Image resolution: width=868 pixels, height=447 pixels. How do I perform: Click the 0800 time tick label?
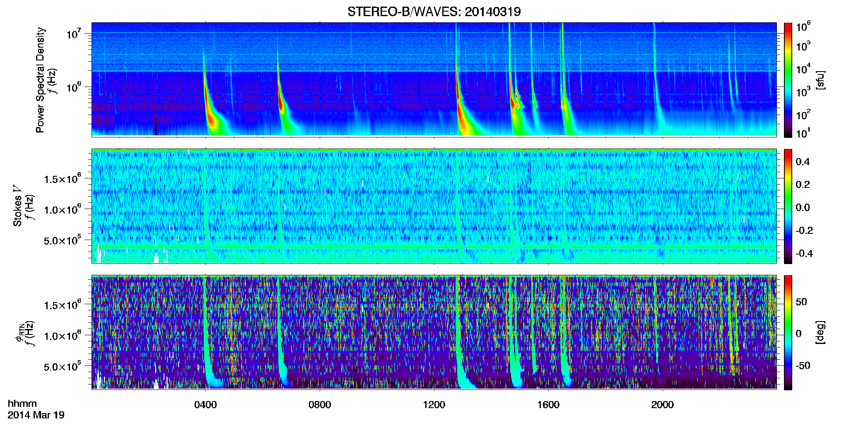(x=320, y=405)
